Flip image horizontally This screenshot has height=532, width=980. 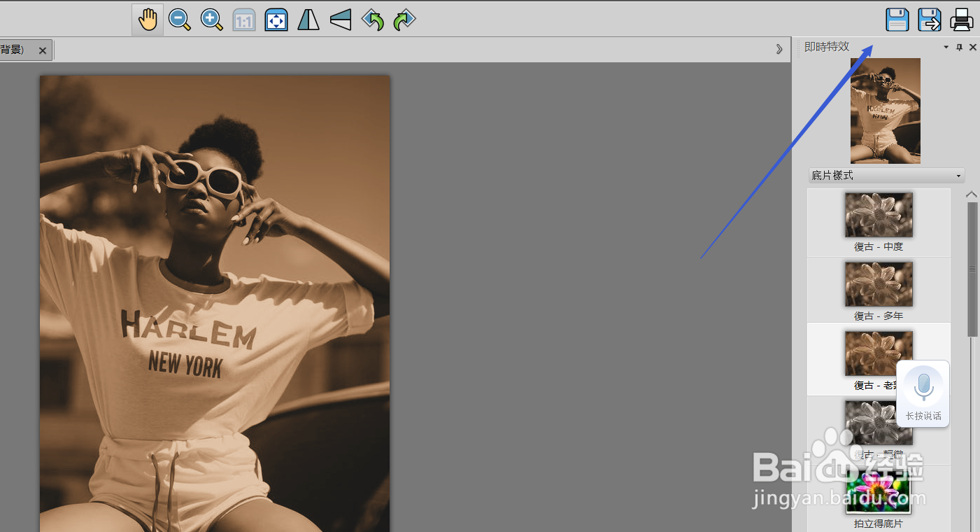(308, 20)
